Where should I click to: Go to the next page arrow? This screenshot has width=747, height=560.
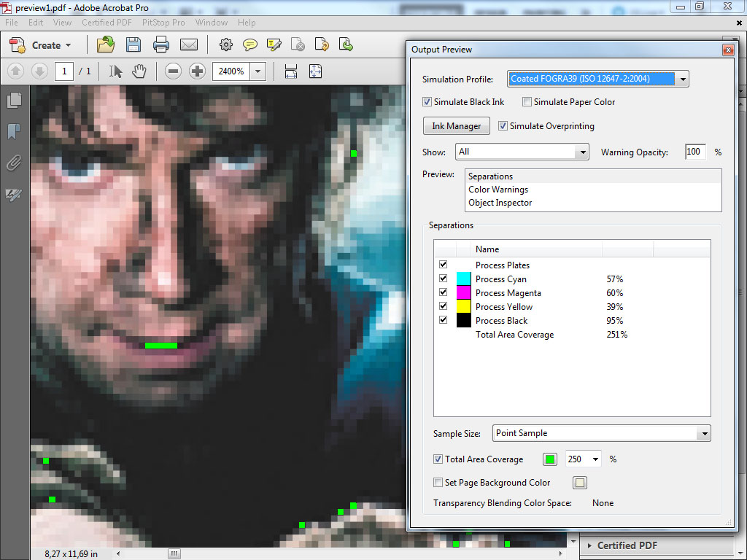click(39, 71)
